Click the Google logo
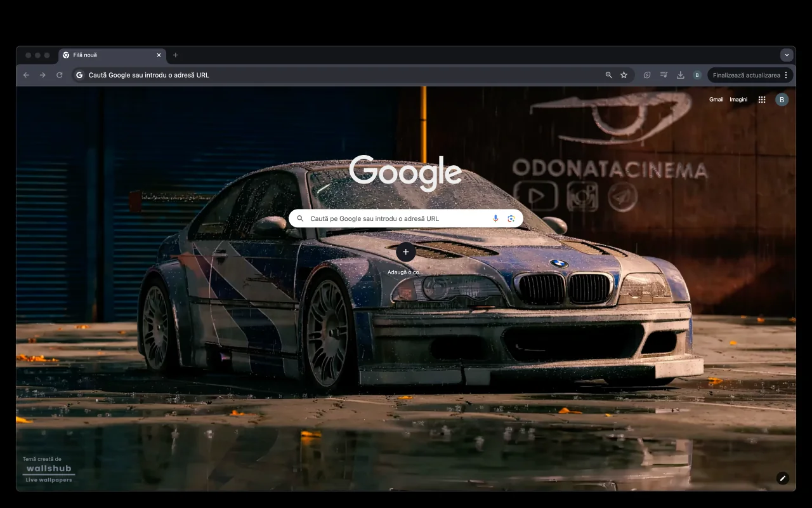The image size is (812, 508). pos(406,172)
